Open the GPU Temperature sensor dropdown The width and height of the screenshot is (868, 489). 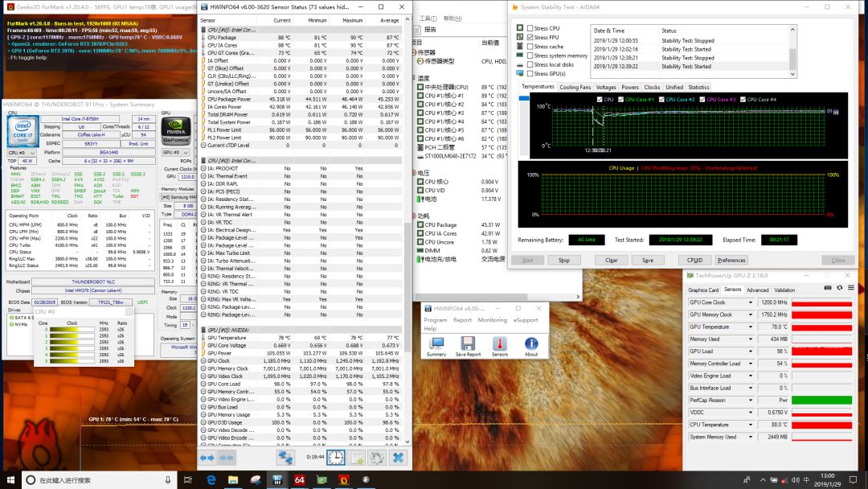751,327
